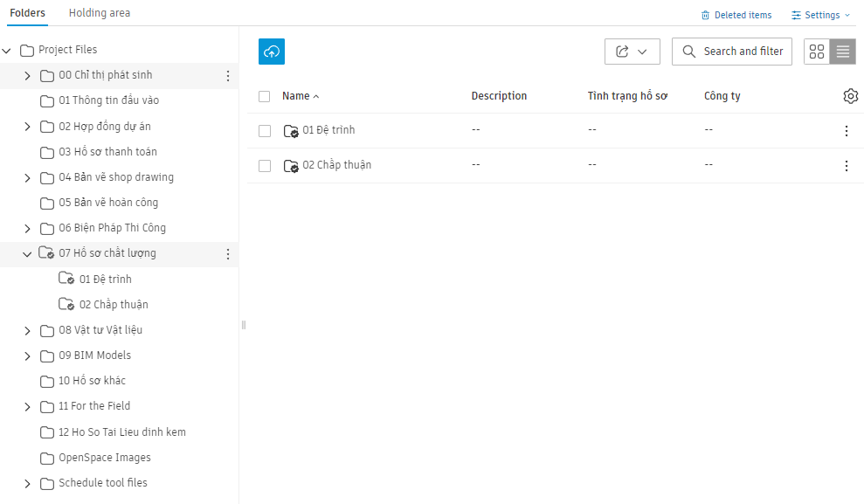
Task: Tick the select-all checkbox in header
Action: coord(265,96)
